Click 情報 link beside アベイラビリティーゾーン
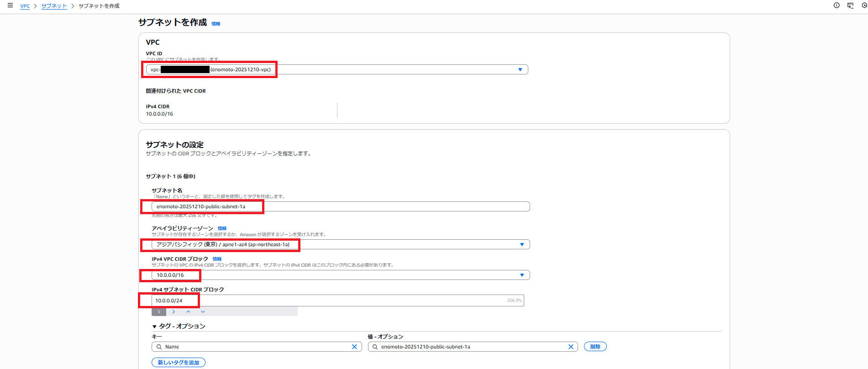Viewport: 868px width, 369px height. click(x=222, y=228)
